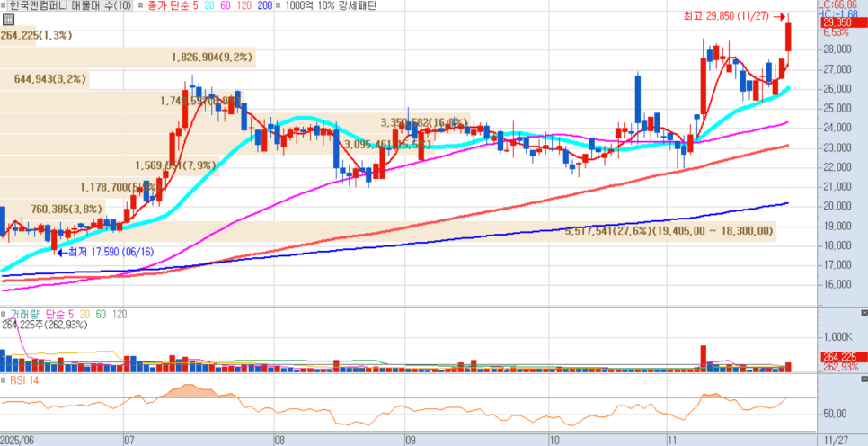This screenshot has height=446, width=868.
Task: Click the 264,225(1,3%) volume profile label
Action: 36,35
